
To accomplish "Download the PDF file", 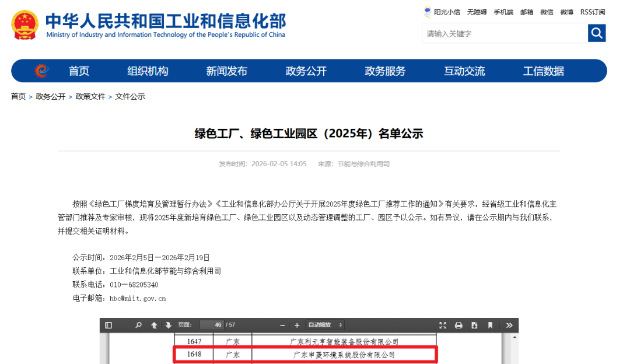I will pos(474,325).
